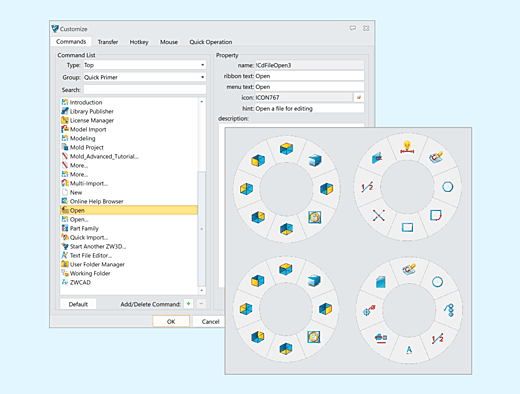Click the hint field with Open a file for editing
This screenshot has width=520, height=394.
click(x=309, y=108)
